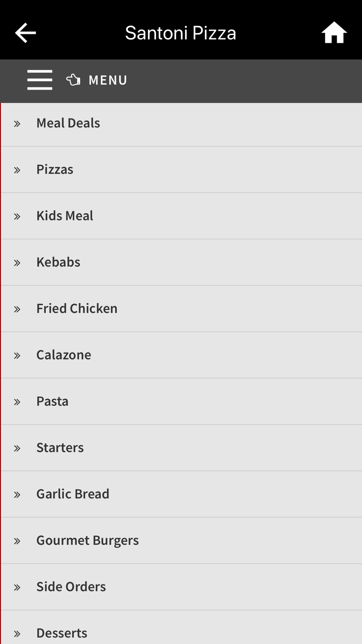
Task: Tap chevron icon beside Pasta
Action: pyautogui.click(x=17, y=402)
